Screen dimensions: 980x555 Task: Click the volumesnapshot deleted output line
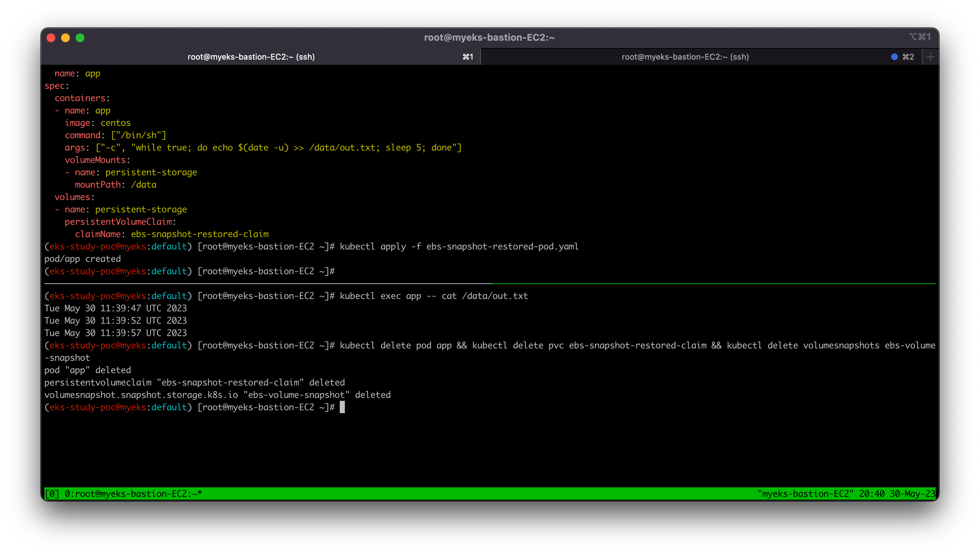click(217, 395)
